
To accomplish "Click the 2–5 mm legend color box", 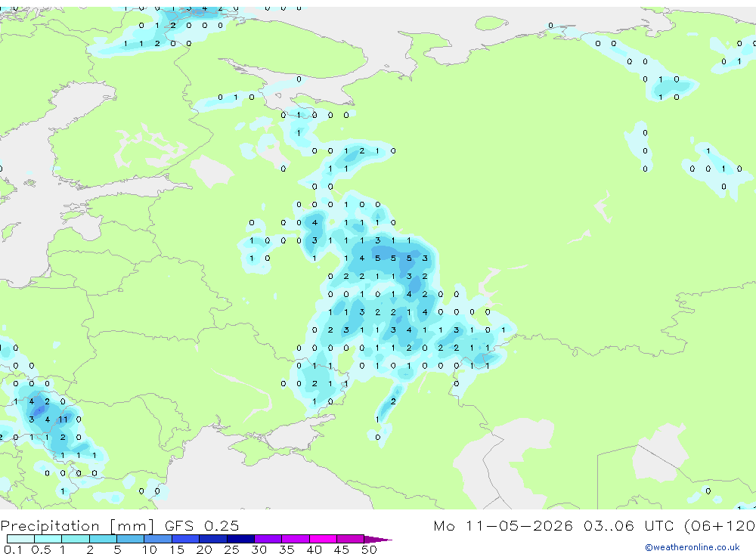I will click(103, 539).
